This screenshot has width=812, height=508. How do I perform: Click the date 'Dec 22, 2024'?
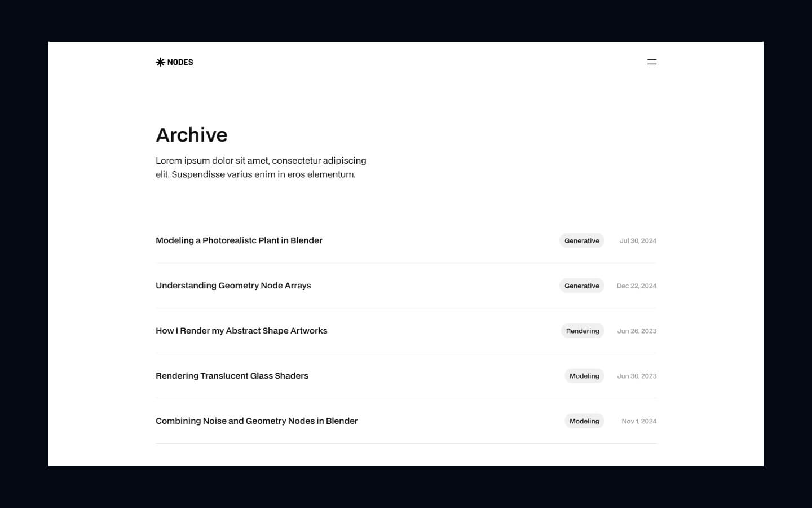636,286
